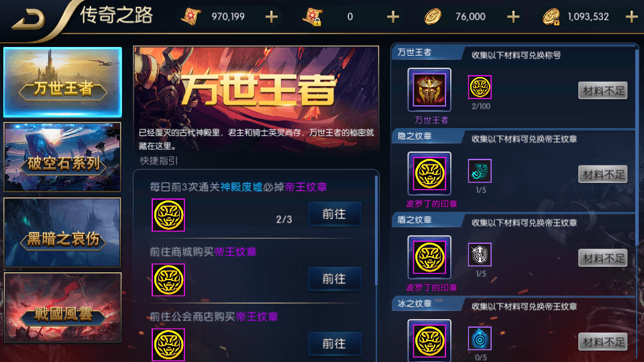644x362 pixels.
Task: Go to guild shop via third 前往 button
Action: click(x=335, y=343)
